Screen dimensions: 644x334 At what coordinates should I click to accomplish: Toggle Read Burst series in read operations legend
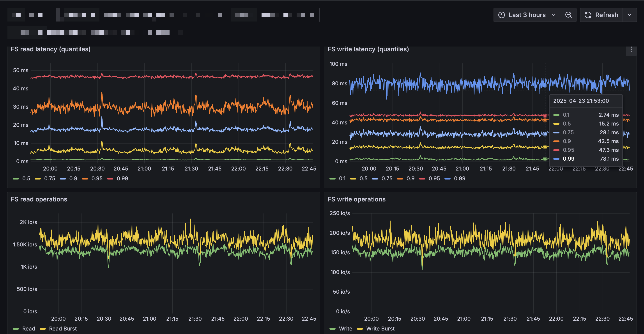(x=58, y=329)
